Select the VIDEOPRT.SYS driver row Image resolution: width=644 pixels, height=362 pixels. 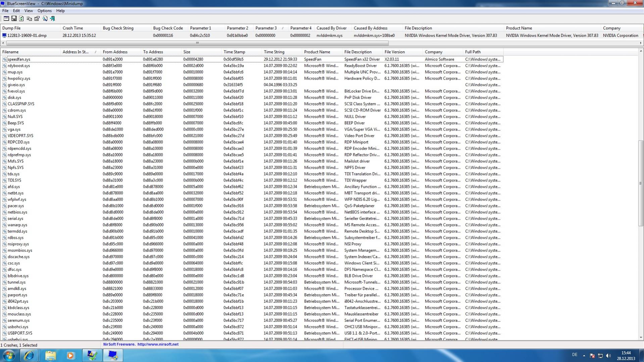tap(252, 136)
